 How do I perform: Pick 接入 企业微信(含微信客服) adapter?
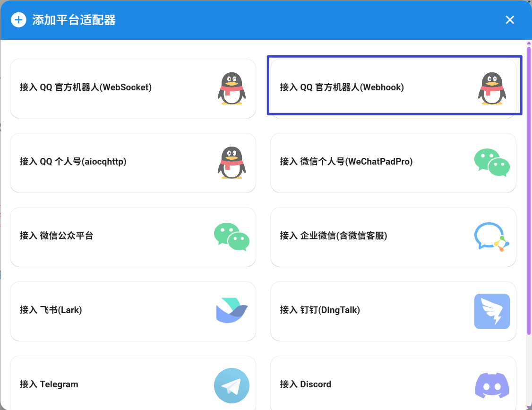(x=333, y=236)
